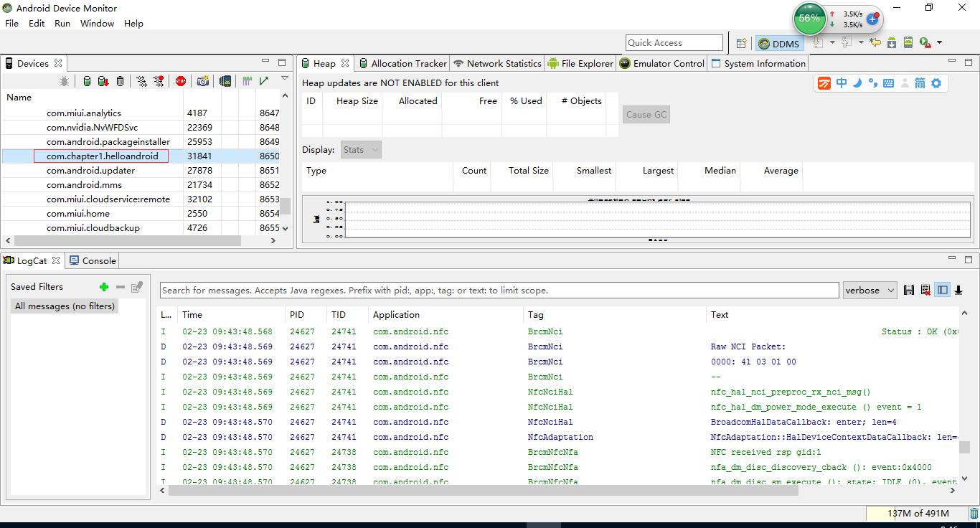Click the Start OpenGL Trace icon
Screen dimensions: 980x528
tap(264, 81)
